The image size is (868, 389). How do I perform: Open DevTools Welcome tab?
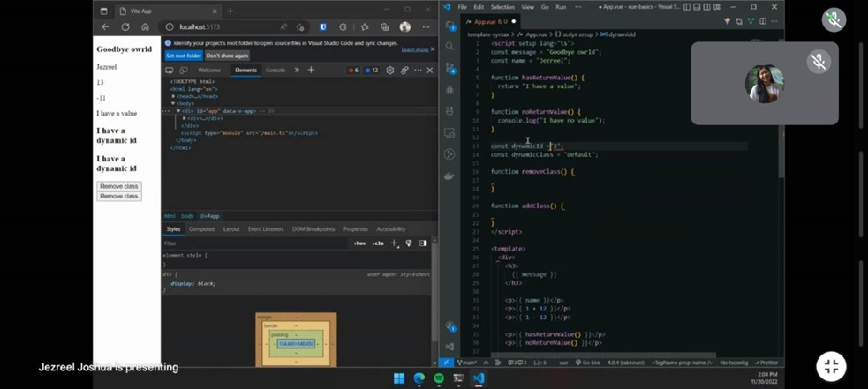[209, 71]
